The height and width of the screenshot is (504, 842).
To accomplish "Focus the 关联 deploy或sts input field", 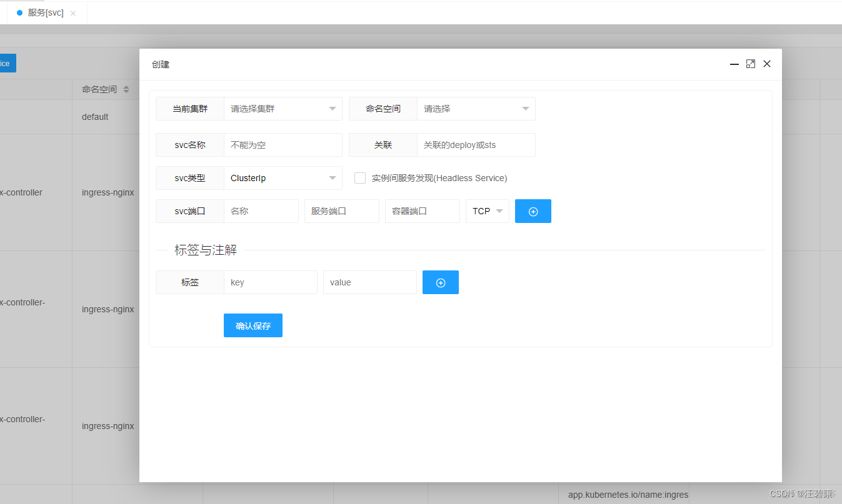I will [476, 145].
